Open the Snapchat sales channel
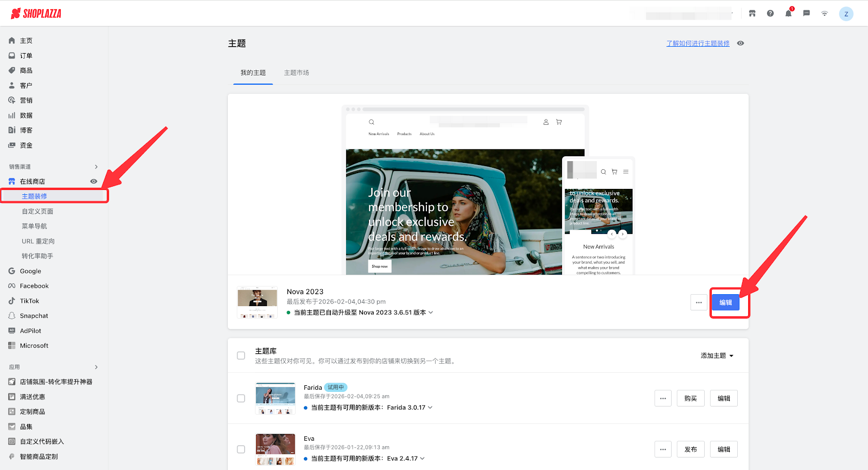This screenshot has height=470, width=868. tap(34, 316)
